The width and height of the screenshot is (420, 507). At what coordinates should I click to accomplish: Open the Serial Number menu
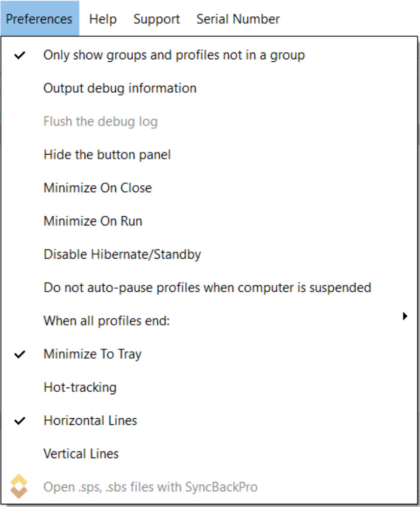click(x=238, y=19)
